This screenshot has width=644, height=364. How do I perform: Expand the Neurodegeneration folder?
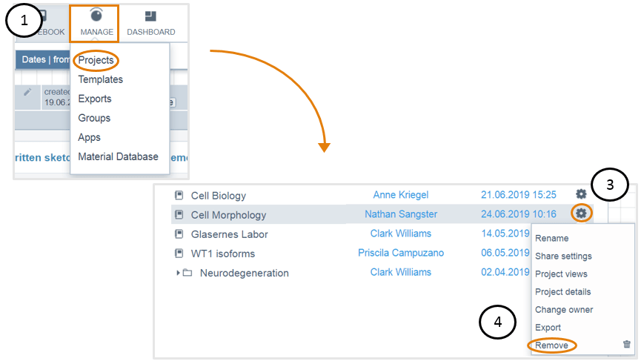[178, 273]
